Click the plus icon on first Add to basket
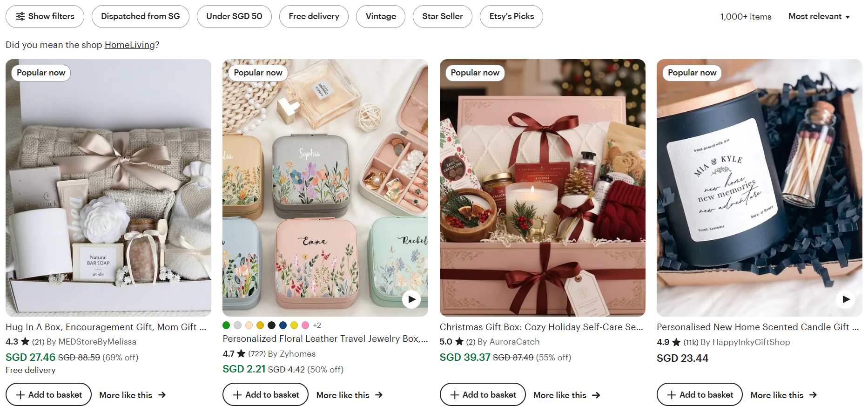Viewport: 868px width, 413px height. [20, 394]
